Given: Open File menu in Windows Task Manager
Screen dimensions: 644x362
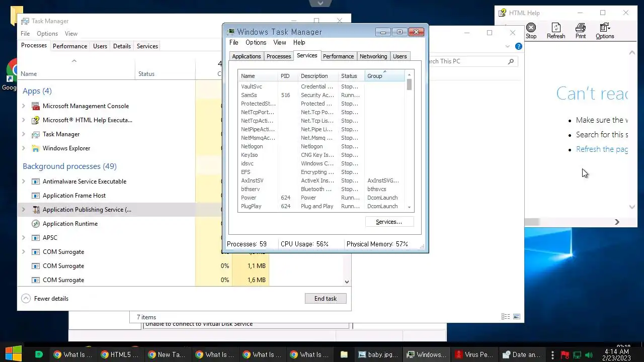Looking at the screenshot, I should (234, 43).
